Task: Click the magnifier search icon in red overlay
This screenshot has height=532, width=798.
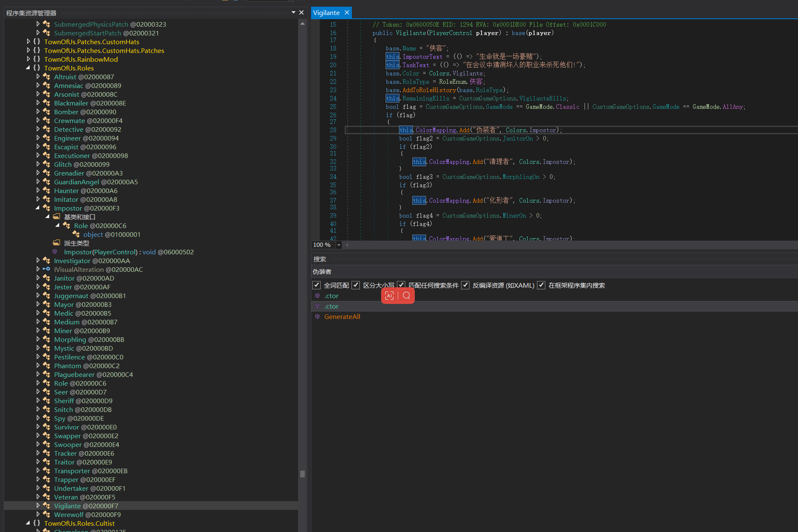Action: [x=407, y=296]
